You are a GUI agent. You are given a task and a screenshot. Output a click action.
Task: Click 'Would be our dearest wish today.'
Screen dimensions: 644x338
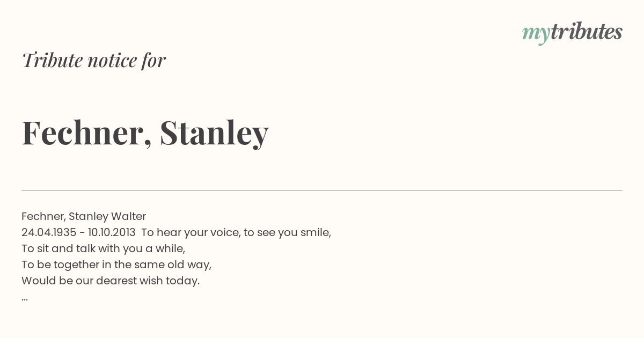tap(111, 281)
